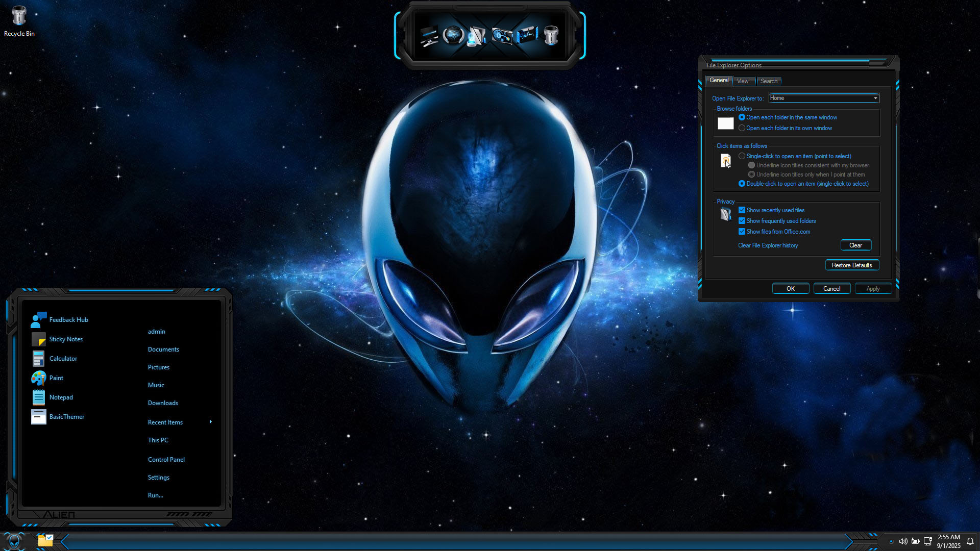Toggle Show files from Office.com checkbox
The width and height of the screenshot is (980, 551).
point(742,232)
